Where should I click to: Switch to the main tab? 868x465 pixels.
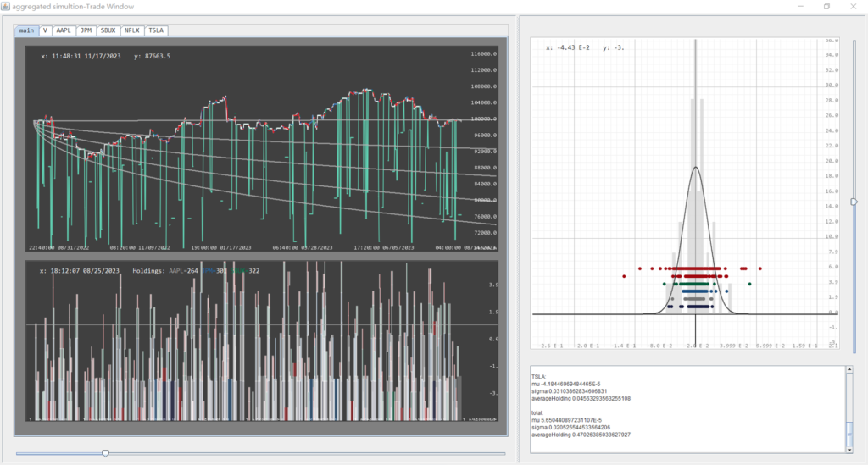click(26, 30)
